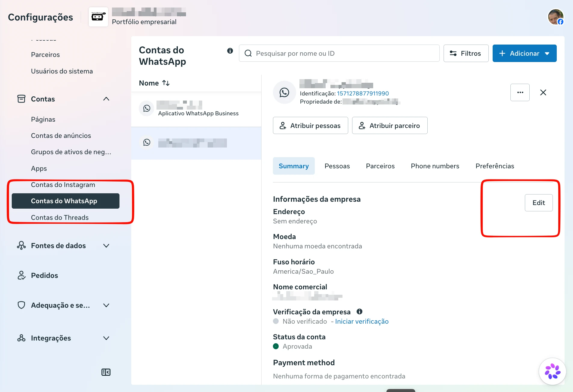Sort the list by Nome arrows
The height and width of the screenshot is (392, 573).
[x=166, y=83]
